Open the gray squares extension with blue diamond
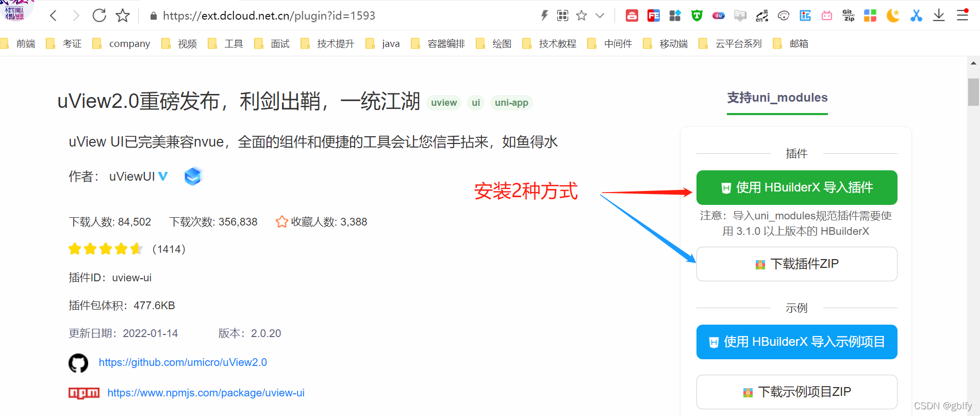 (675, 15)
